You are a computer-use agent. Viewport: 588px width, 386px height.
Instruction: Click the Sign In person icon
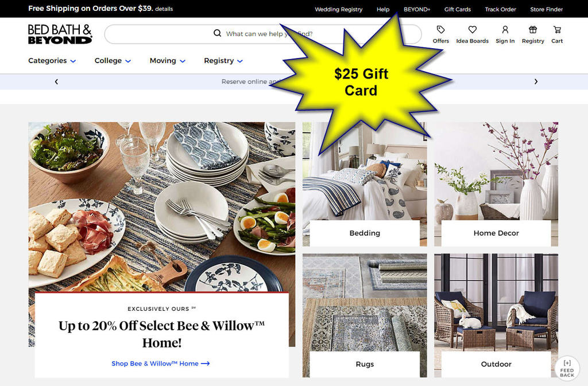point(505,30)
